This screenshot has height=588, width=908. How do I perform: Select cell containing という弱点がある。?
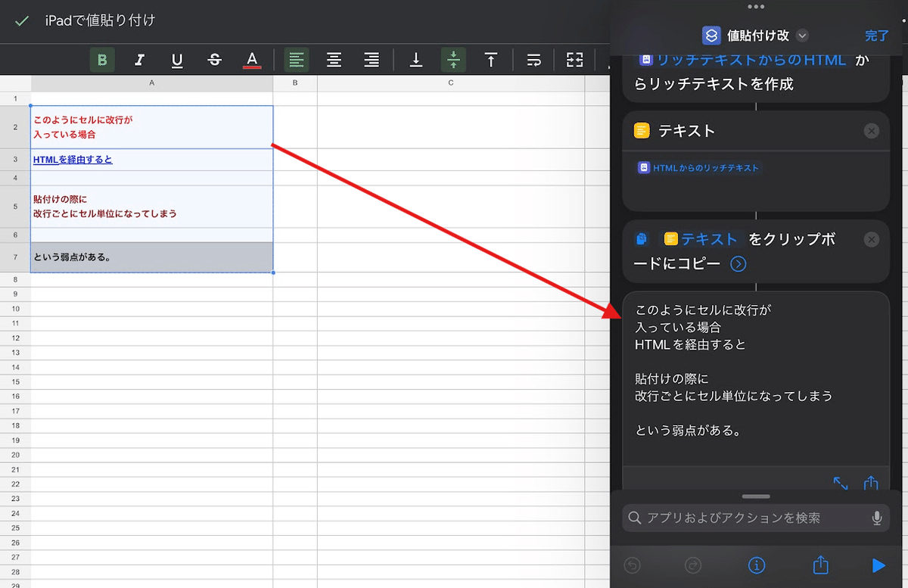[152, 257]
